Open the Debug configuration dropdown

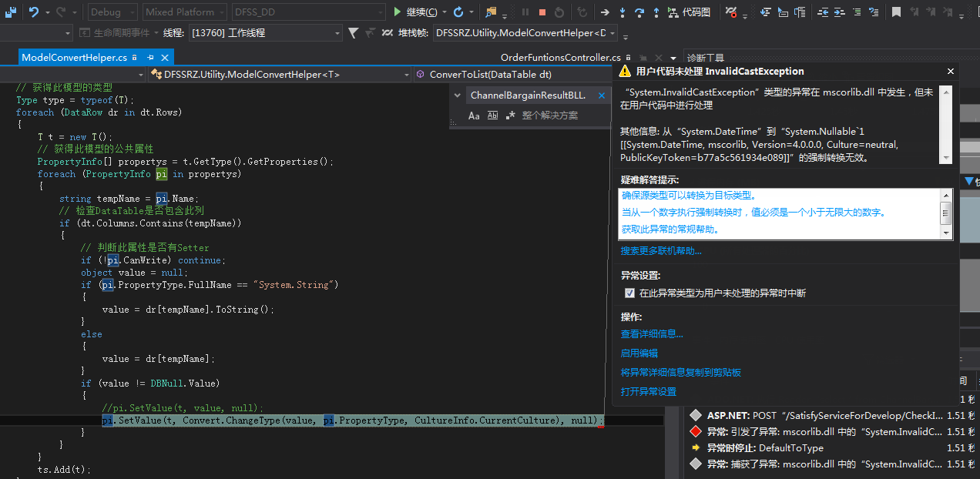pyautogui.click(x=112, y=12)
